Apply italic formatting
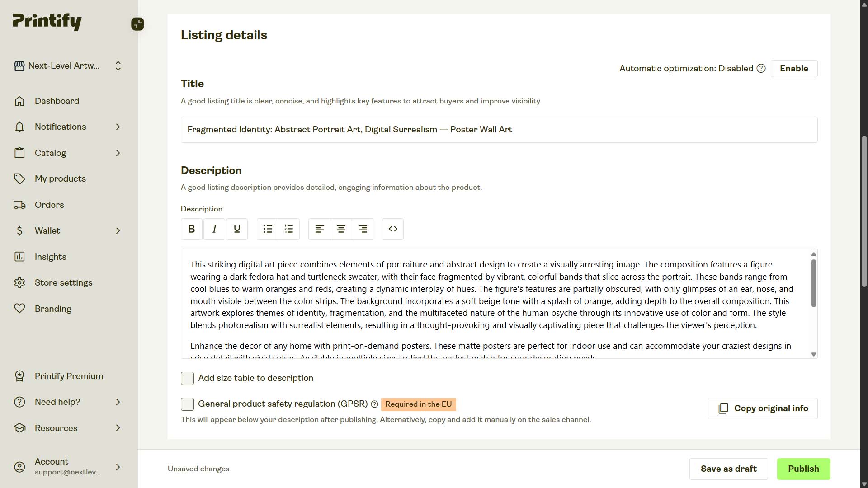Screen dimensions: 868x488 (214, 229)
